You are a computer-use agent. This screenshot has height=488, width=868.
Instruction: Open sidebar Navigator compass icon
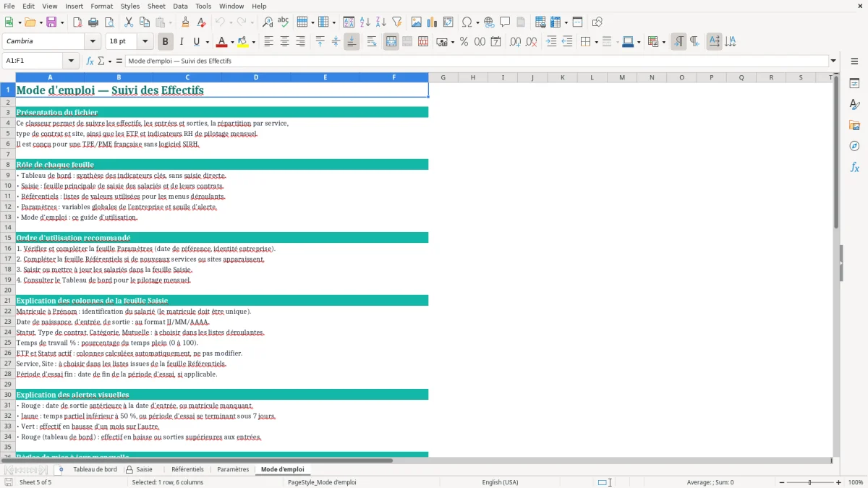point(854,146)
